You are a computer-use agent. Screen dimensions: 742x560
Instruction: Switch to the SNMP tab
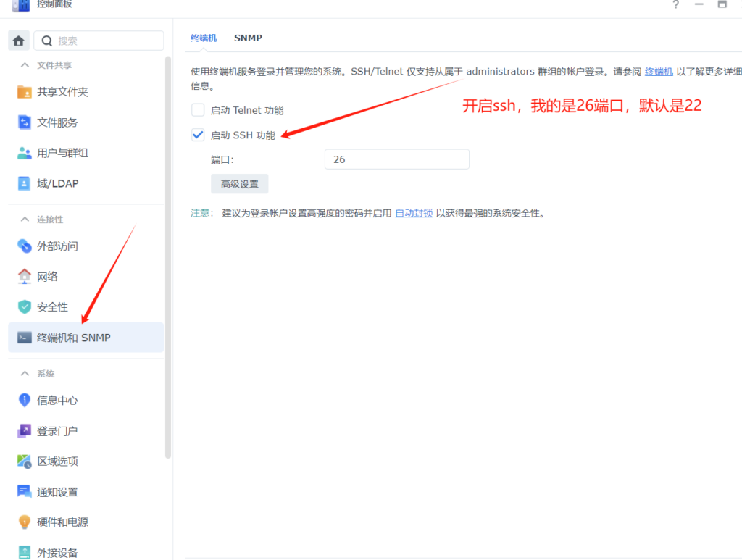[x=248, y=38]
